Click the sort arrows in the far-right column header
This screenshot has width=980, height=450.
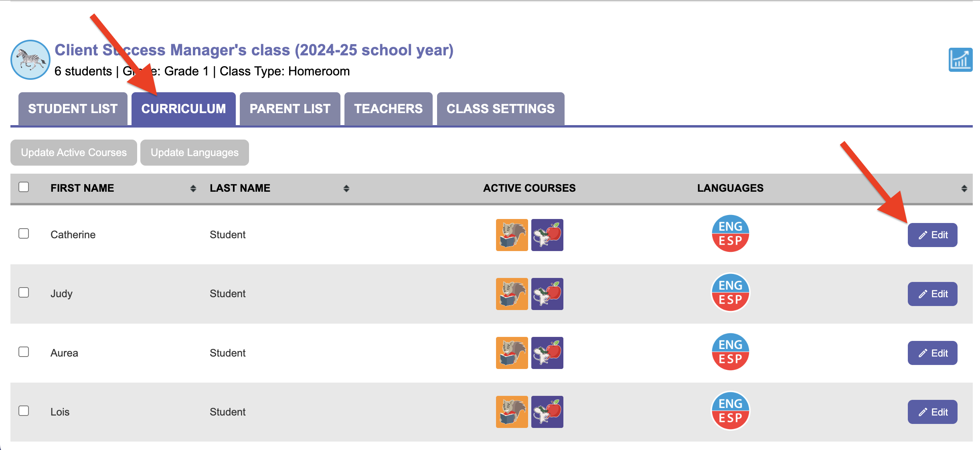tap(964, 189)
